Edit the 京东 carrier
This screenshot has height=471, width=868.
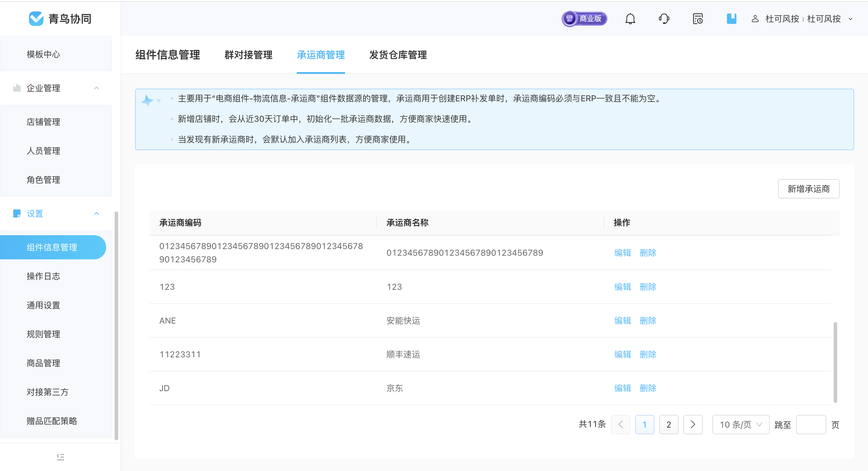pyautogui.click(x=622, y=388)
